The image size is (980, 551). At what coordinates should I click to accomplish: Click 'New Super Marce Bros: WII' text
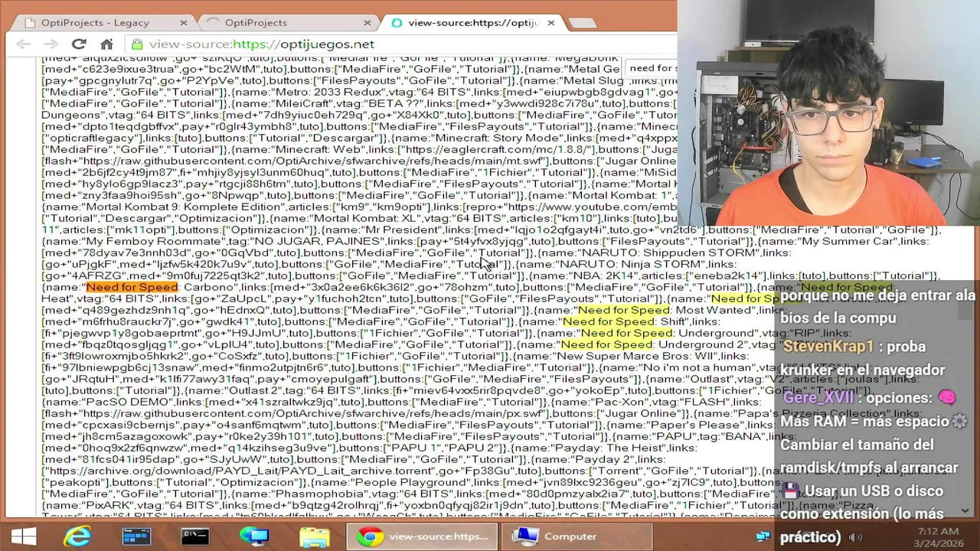635,356
